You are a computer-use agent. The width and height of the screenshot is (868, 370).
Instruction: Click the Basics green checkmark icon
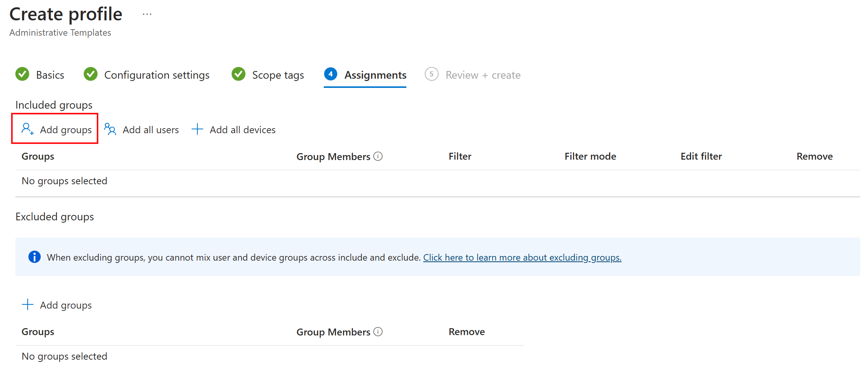coord(22,74)
